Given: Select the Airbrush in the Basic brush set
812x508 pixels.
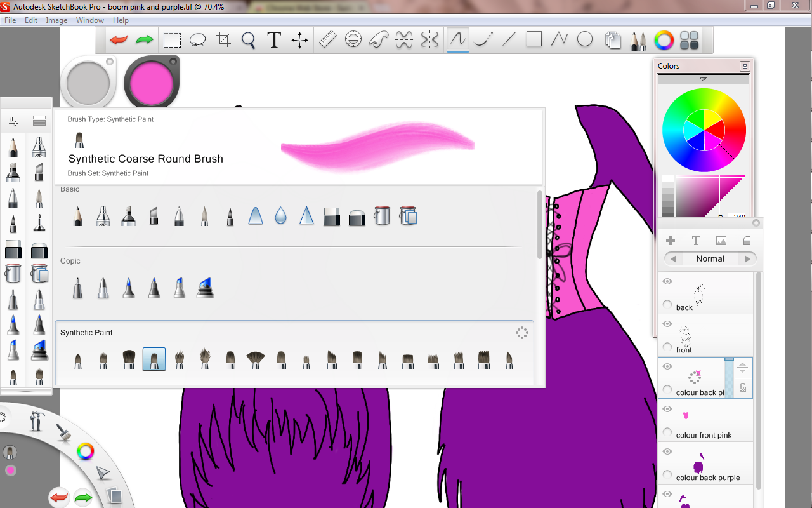Looking at the screenshot, I should pos(103,216).
